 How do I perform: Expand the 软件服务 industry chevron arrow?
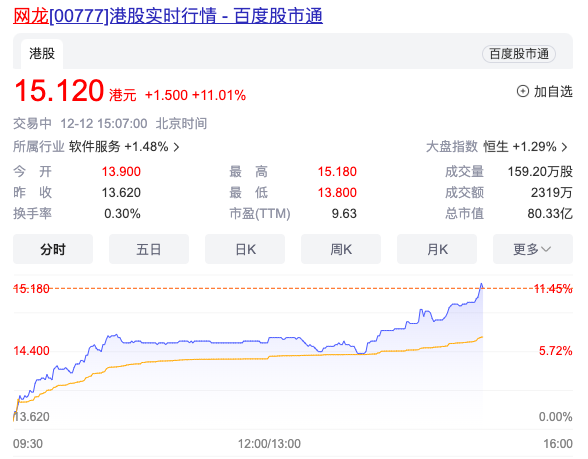point(176,147)
